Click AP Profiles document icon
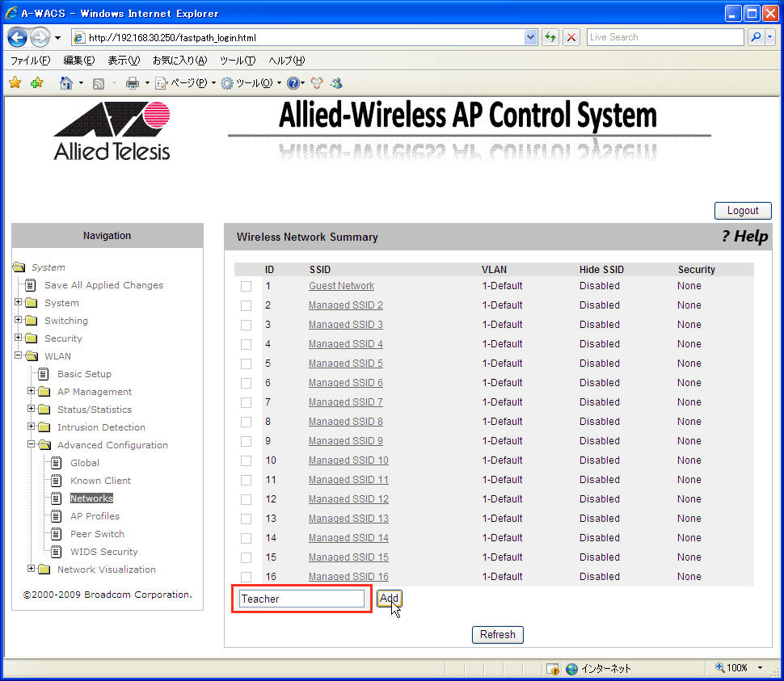This screenshot has height=681, width=784. pos(57,516)
